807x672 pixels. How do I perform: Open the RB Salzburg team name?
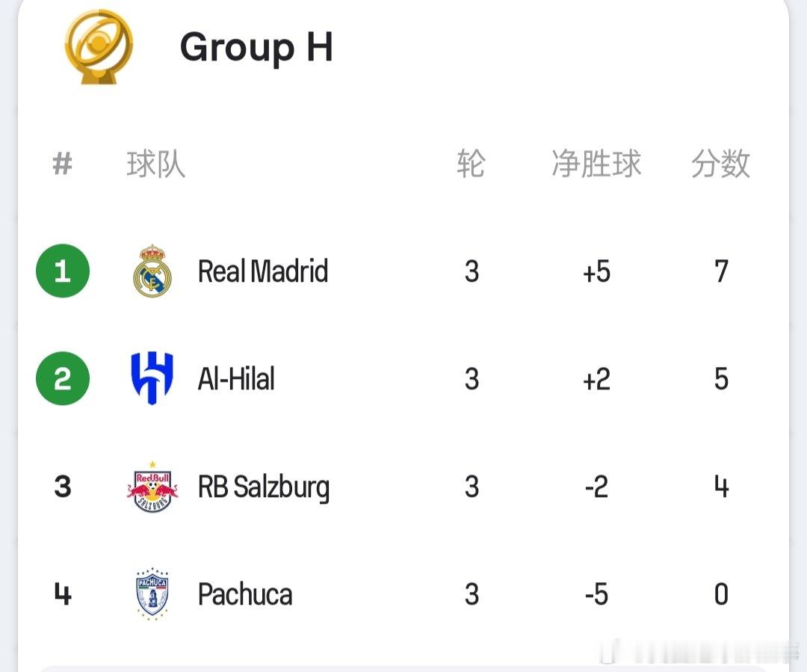[x=264, y=488]
